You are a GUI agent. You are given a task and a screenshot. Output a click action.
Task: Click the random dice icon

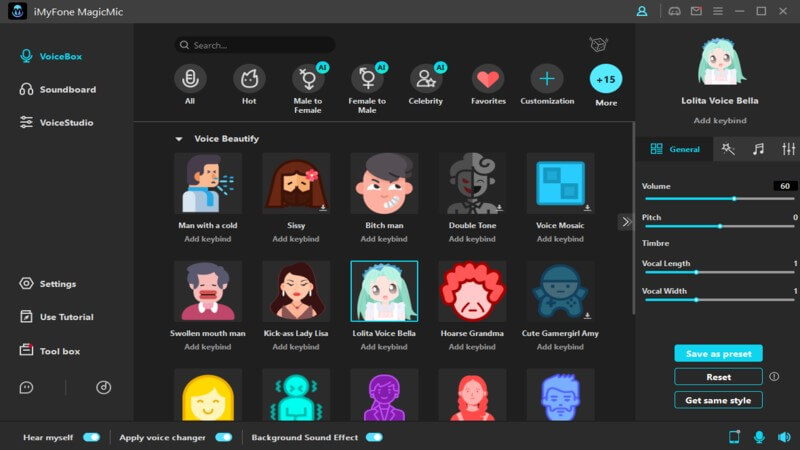pos(598,44)
